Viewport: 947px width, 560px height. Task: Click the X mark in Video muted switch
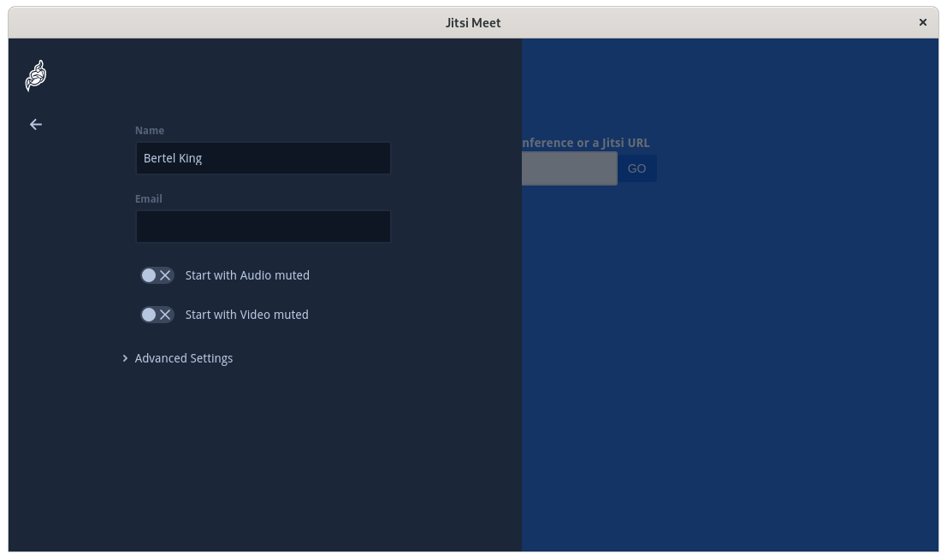[166, 315]
